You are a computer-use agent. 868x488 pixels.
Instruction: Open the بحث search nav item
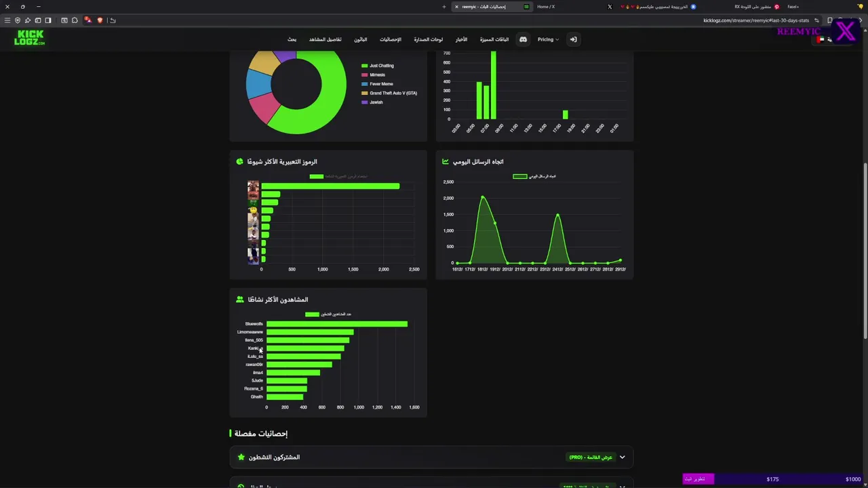[292, 39]
